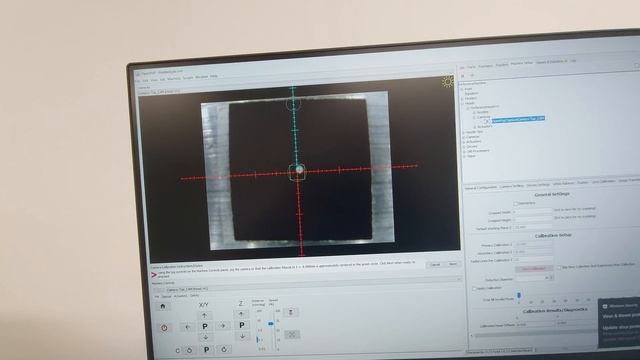
Task: Switch to the Feeders tab
Action: point(502,65)
